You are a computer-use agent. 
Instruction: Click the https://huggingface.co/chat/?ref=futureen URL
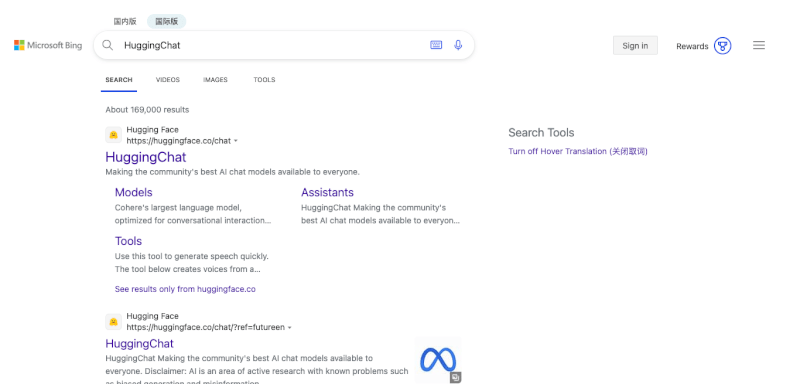coord(206,327)
